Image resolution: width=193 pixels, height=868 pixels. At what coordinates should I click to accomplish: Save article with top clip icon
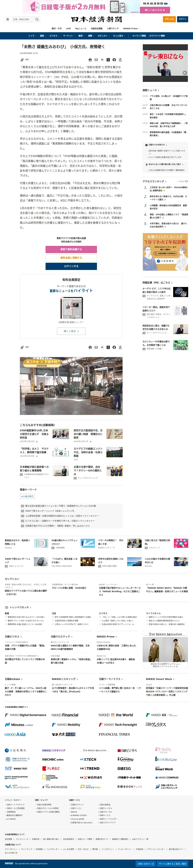pyautogui.click(x=22, y=60)
